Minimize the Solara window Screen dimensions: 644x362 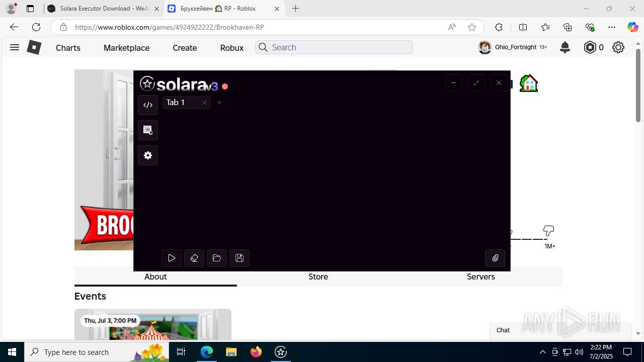click(454, 83)
